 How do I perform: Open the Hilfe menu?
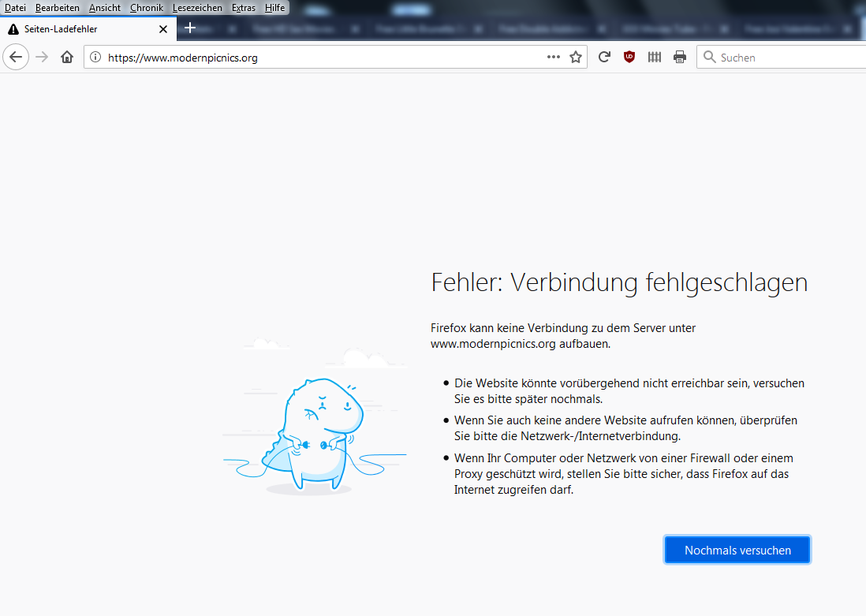click(274, 7)
